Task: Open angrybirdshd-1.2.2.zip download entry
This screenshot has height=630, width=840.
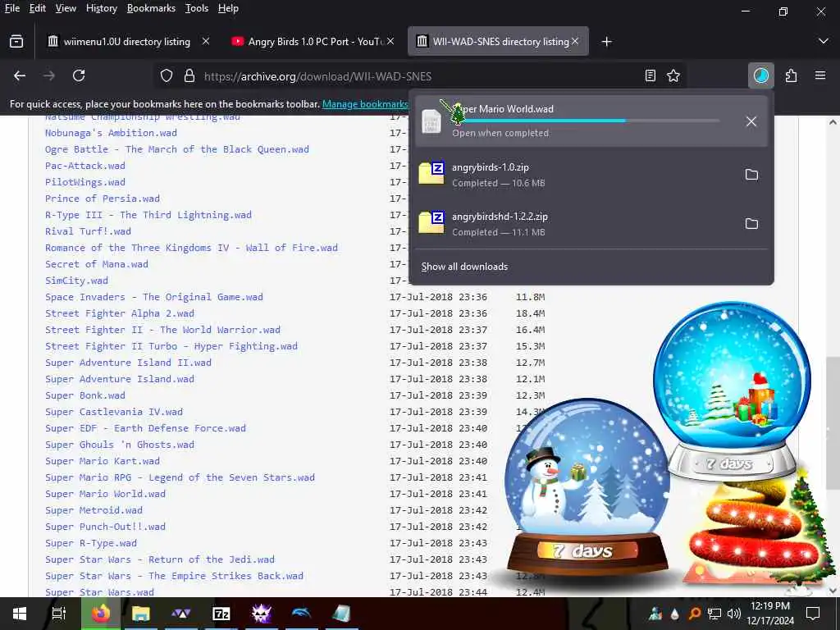Action: tap(576, 224)
